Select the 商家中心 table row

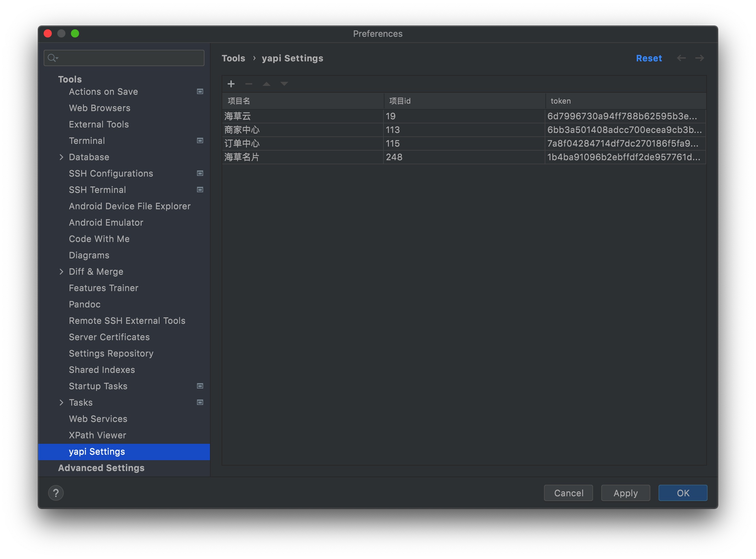point(464,130)
